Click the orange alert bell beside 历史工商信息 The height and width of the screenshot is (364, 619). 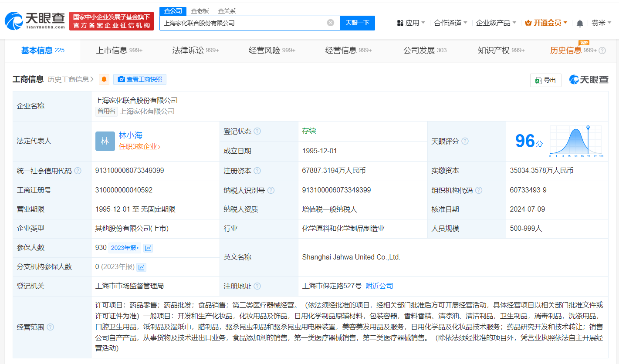[x=104, y=79]
